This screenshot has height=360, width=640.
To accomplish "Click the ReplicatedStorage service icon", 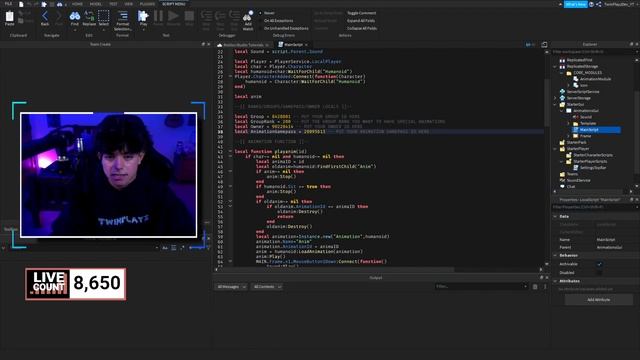I will [x=562, y=66].
